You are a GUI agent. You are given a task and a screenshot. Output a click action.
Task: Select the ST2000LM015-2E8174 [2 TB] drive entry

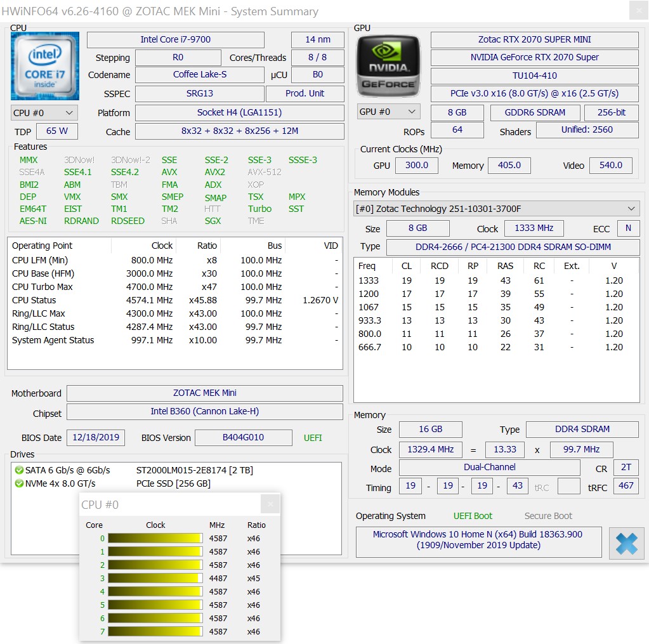click(195, 470)
